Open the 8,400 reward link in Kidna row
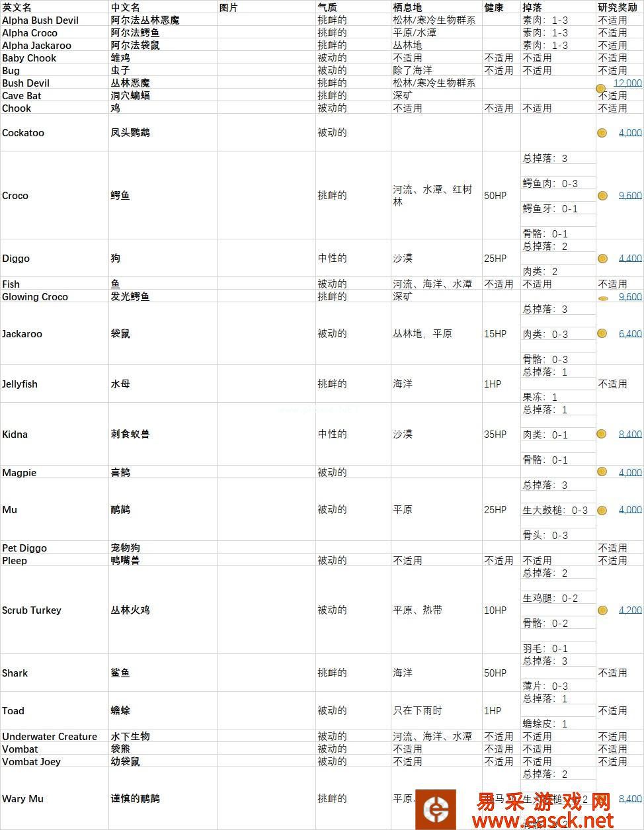Screen dimensions: 644x830 [630, 435]
